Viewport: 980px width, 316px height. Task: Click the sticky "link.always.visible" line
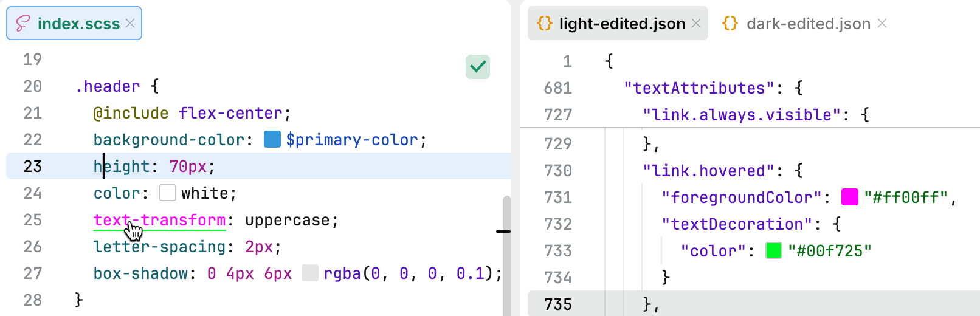(x=737, y=115)
